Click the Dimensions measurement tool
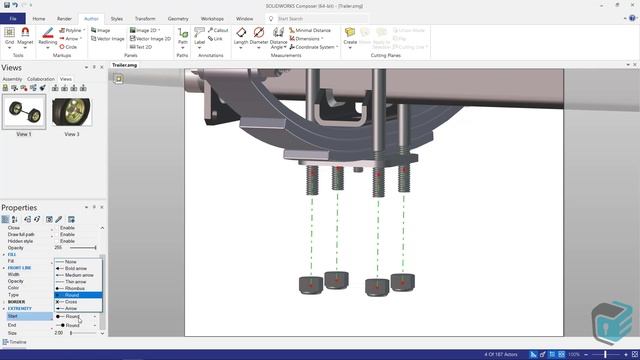 coord(304,38)
